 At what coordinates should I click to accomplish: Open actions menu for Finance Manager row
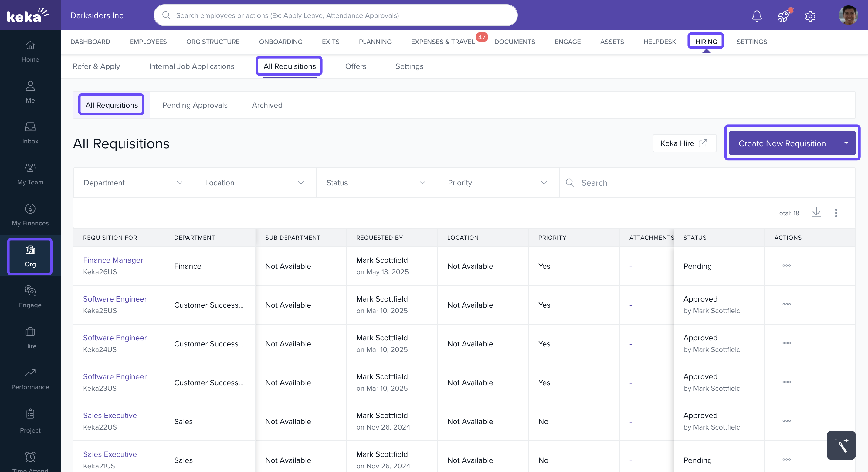click(786, 265)
